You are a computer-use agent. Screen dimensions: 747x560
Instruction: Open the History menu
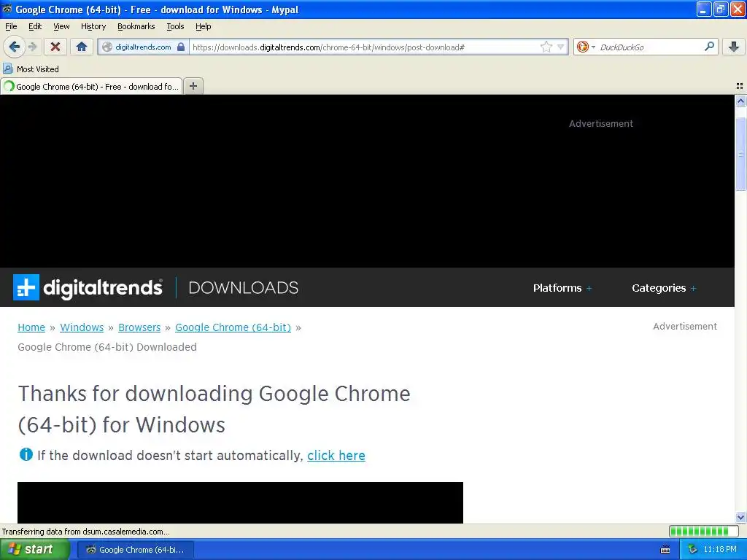(93, 26)
